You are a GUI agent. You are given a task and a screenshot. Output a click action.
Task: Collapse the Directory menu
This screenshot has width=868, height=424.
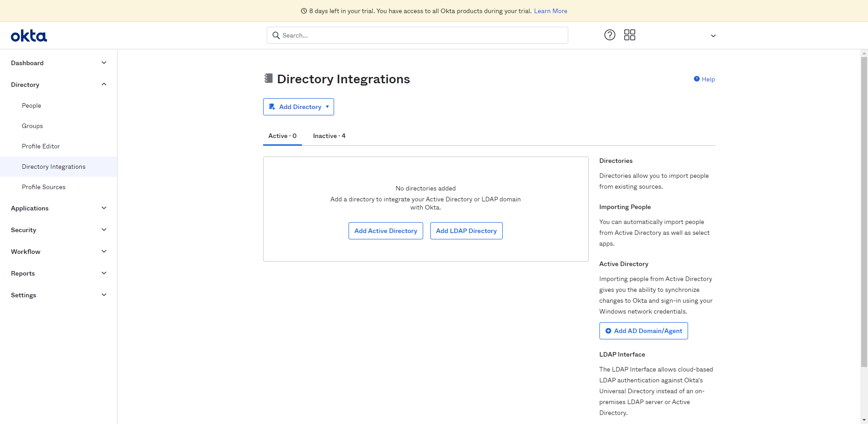pos(59,85)
